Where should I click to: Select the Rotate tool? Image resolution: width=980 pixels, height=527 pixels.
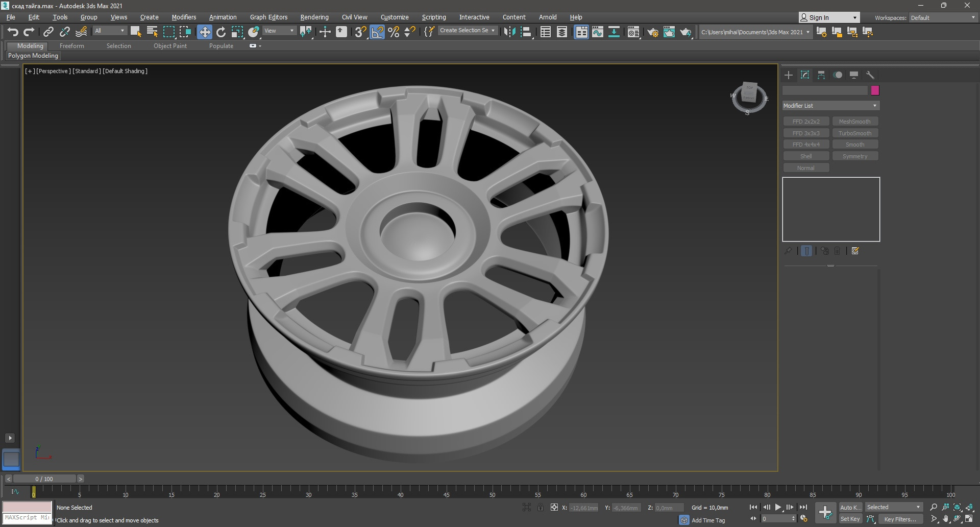click(221, 32)
